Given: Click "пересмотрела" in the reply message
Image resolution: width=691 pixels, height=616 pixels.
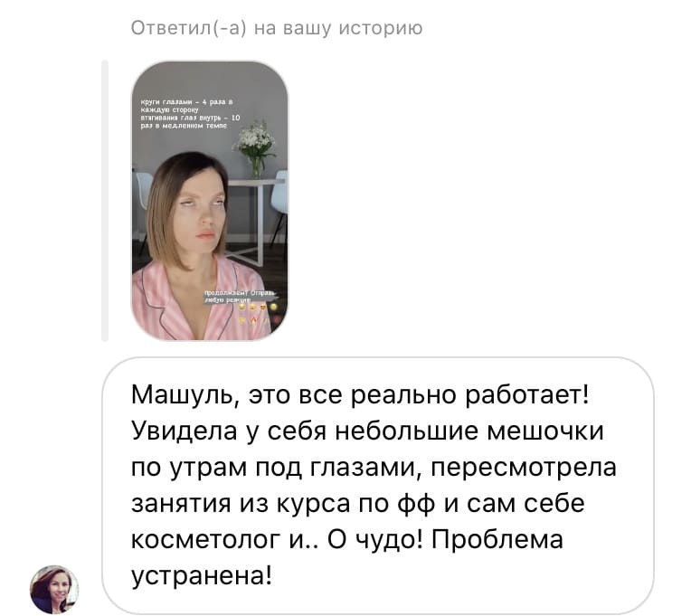Looking at the screenshot, I should (524, 468).
